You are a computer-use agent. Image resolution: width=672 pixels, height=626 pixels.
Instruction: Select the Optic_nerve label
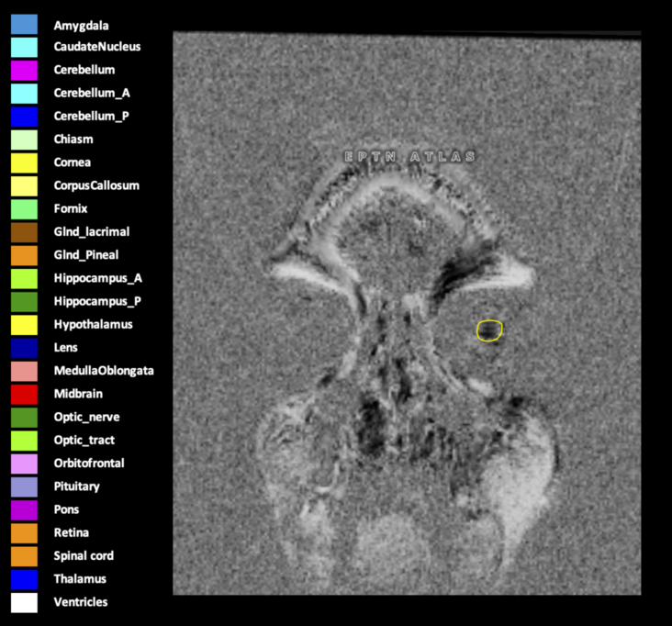click(86, 417)
